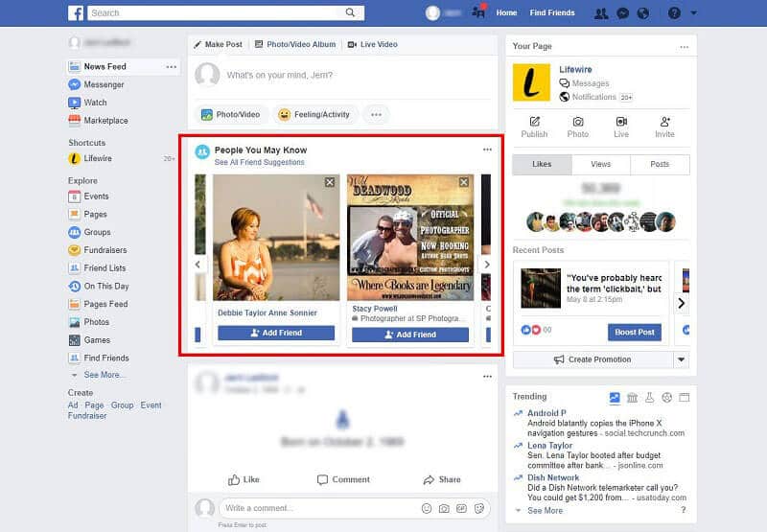Open the Messenger icon in top bar
767x532 pixels.
pyautogui.click(x=622, y=13)
